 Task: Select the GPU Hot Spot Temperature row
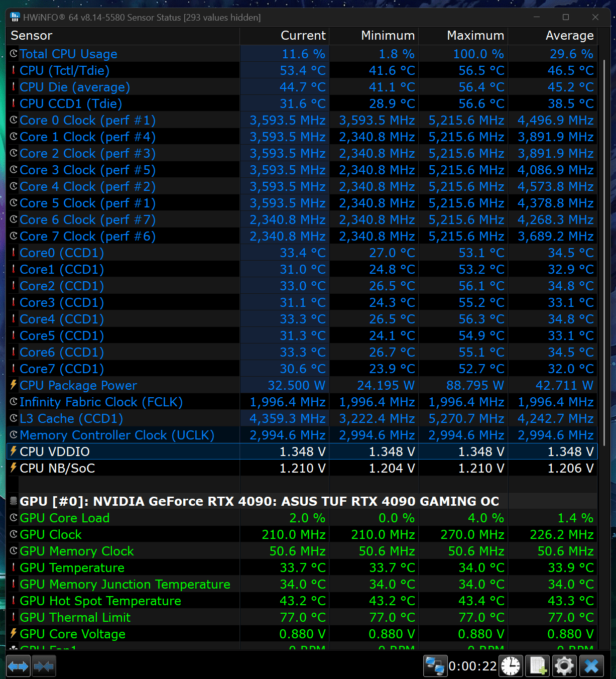pos(302,601)
